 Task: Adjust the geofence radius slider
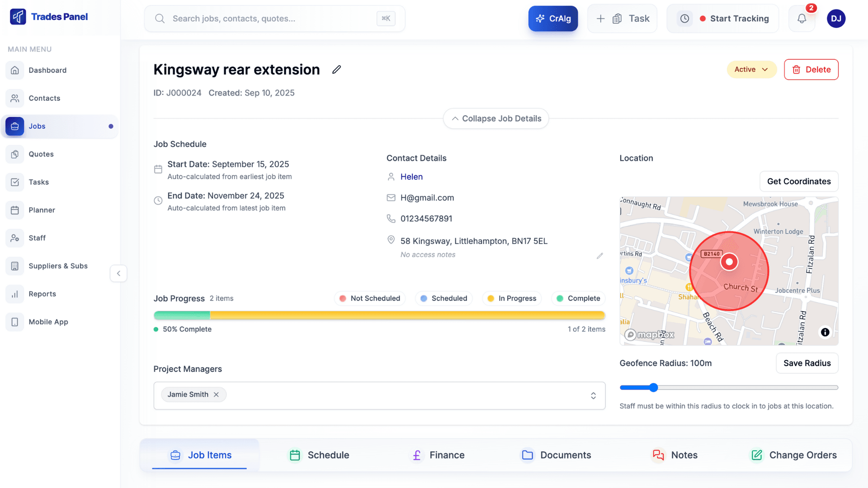pos(653,387)
